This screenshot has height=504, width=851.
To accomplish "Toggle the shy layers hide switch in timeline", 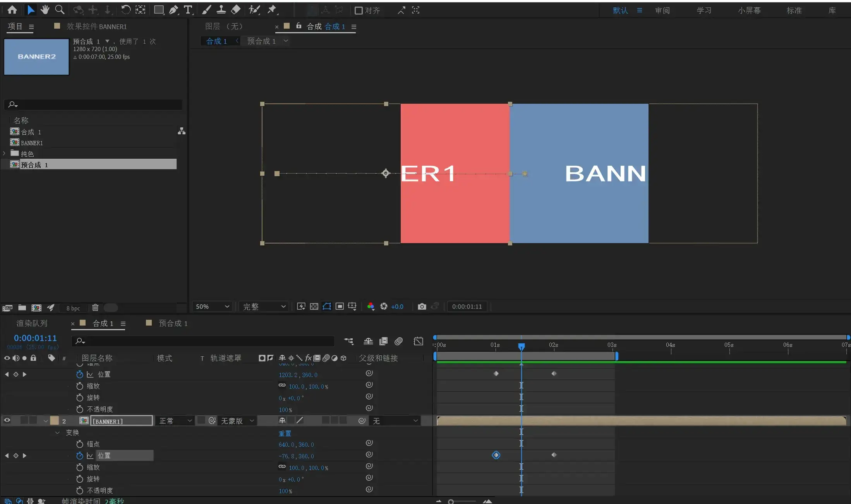I will tap(368, 341).
